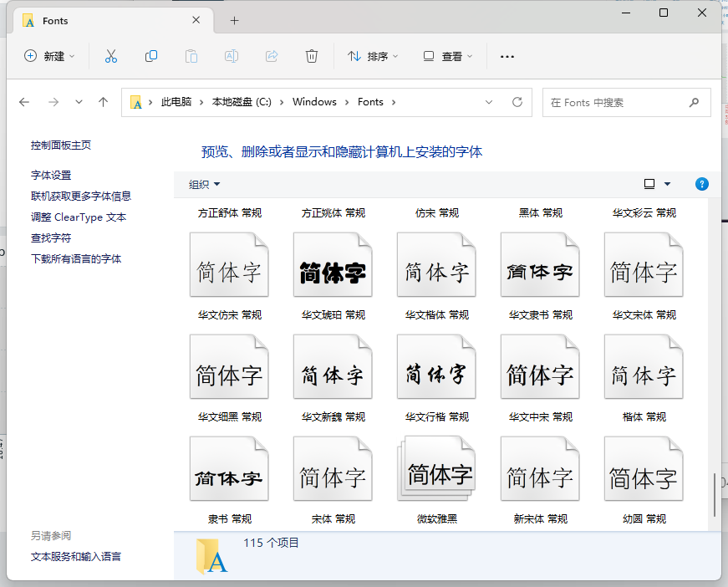Select the 华文中宋 常规 font thumbnail
The height and width of the screenshot is (587, 728).
(540, 367)
